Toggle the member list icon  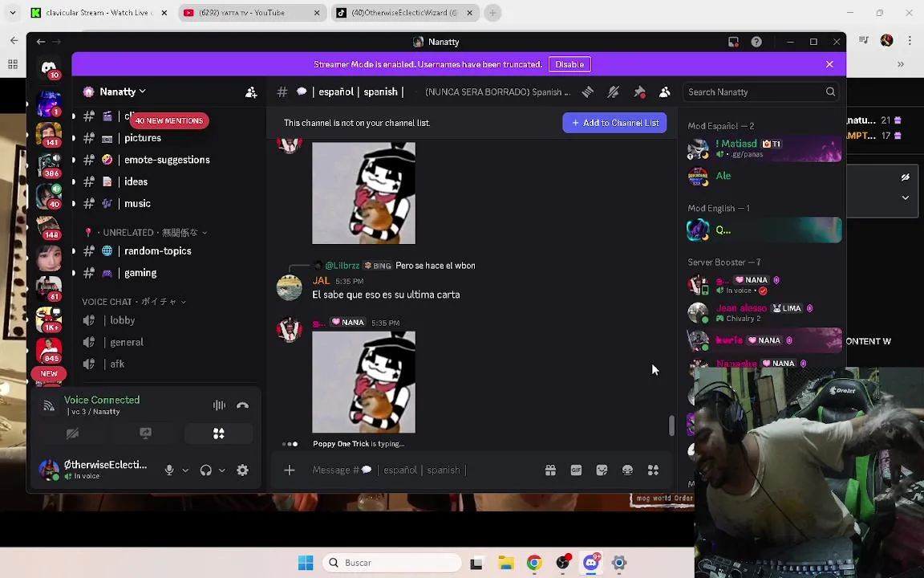[665, 92]
